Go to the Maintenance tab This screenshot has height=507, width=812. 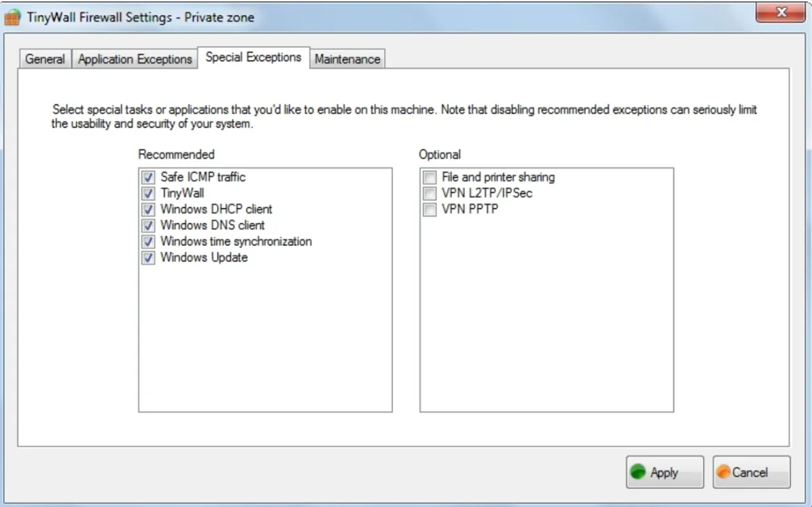348,59
